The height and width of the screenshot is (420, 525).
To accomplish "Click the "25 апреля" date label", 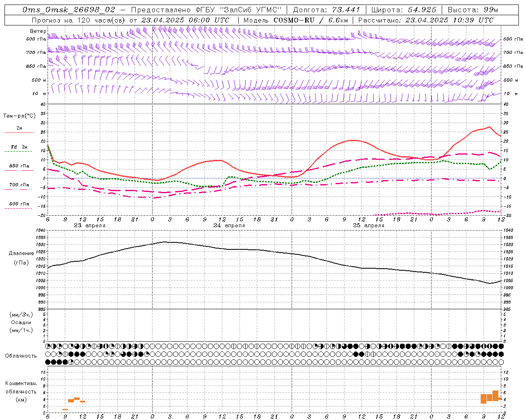I will coord(368,226).
